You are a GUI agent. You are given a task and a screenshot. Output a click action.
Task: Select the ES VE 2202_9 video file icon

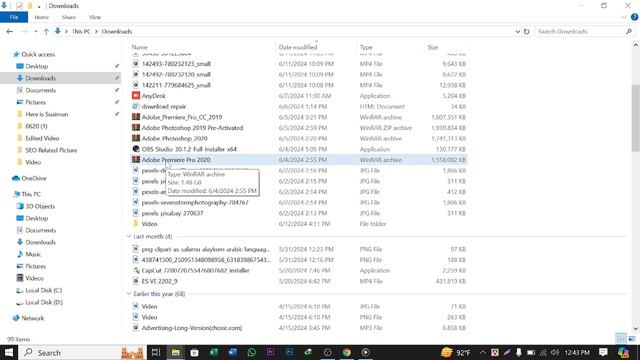[x=136, y=281]
